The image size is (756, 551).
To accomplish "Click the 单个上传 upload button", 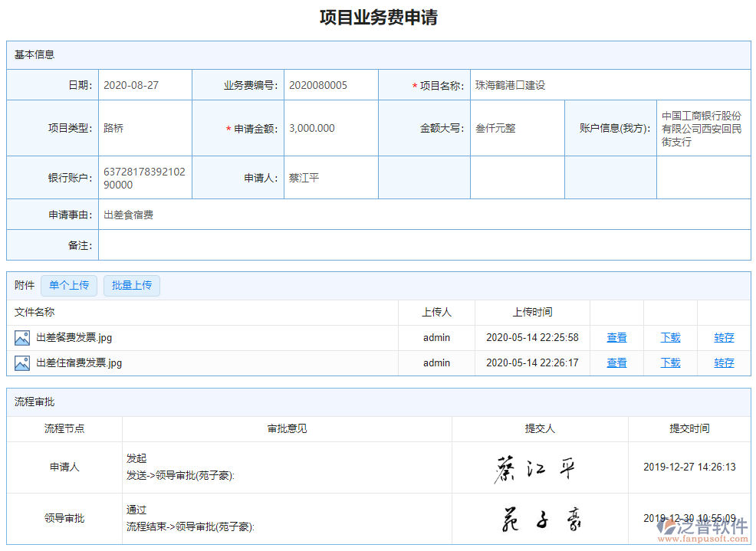I will click(x=68, y=285).
